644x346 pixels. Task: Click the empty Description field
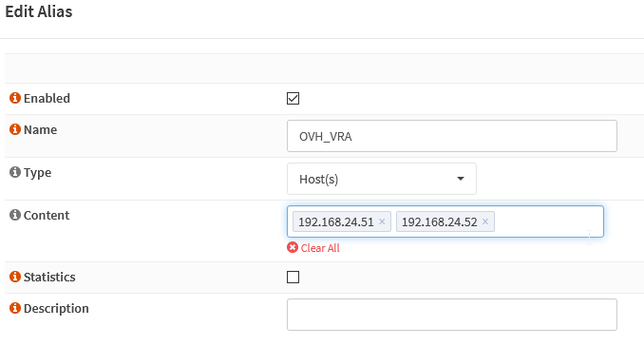click(452, 315)
